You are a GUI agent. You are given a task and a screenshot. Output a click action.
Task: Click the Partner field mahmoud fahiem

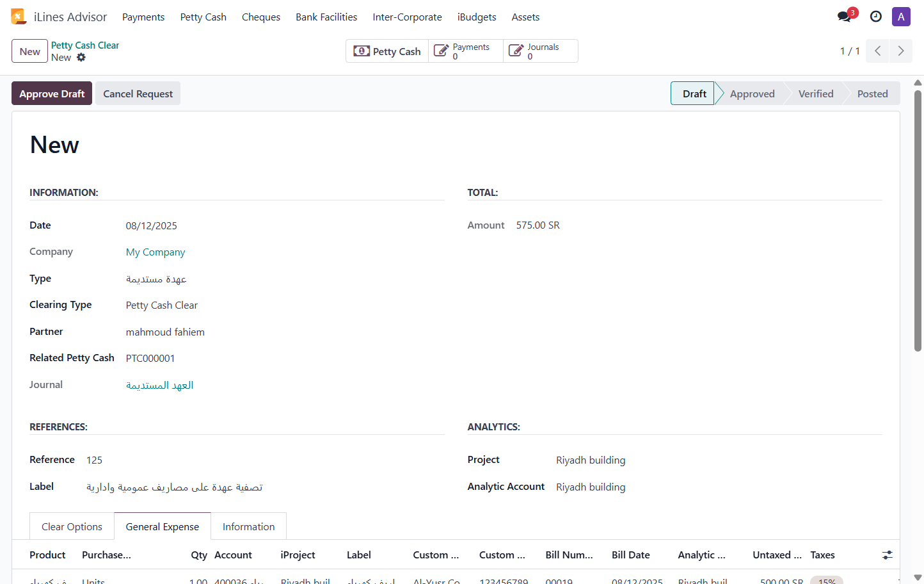point(165,332)
